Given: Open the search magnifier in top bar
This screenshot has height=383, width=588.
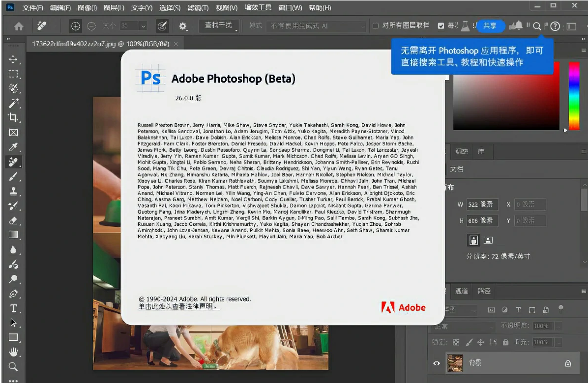Looking at the screenshot, I should [537, 26].
